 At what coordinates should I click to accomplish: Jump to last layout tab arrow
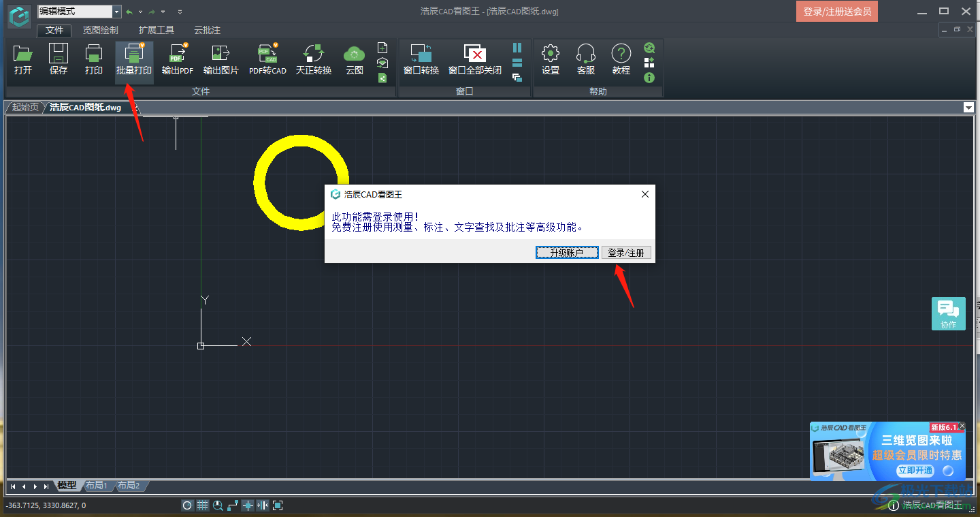tap(46, 486)
